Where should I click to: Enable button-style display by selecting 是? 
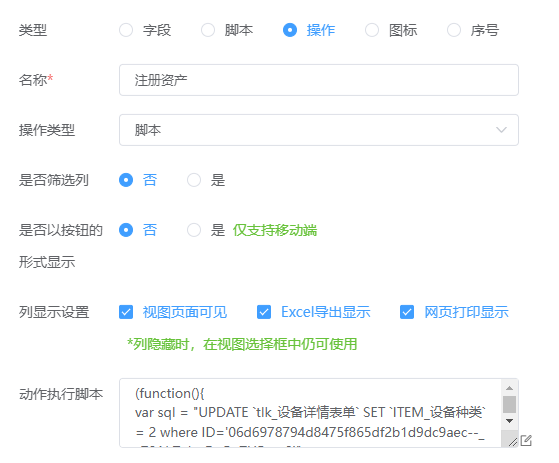pyautogui.click(x=194, y=230)
